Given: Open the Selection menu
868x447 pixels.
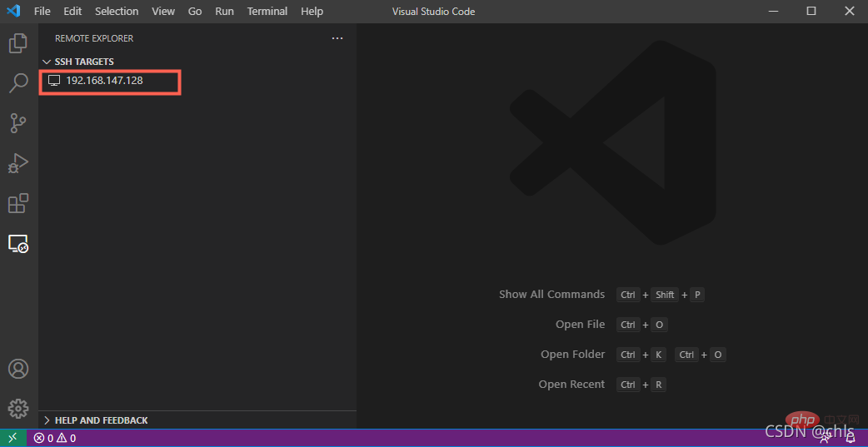Looking at the screenshot, I should click(117, 12).
